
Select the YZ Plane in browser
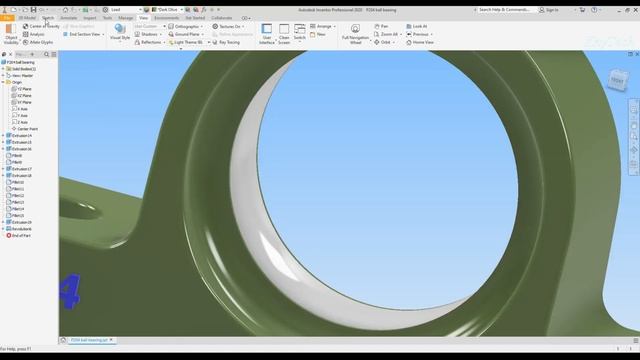pyautogui.click(x=21, y=89)
